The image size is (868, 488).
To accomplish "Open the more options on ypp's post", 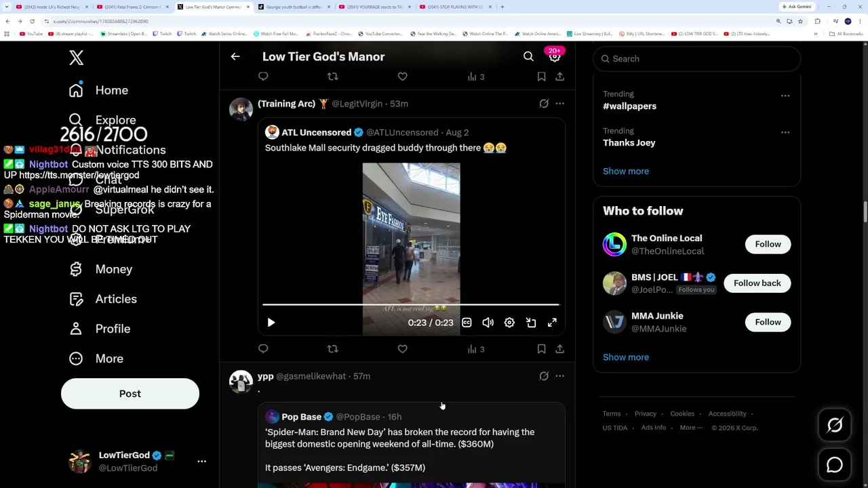I will pyautogui.click(x=559, y=376).
